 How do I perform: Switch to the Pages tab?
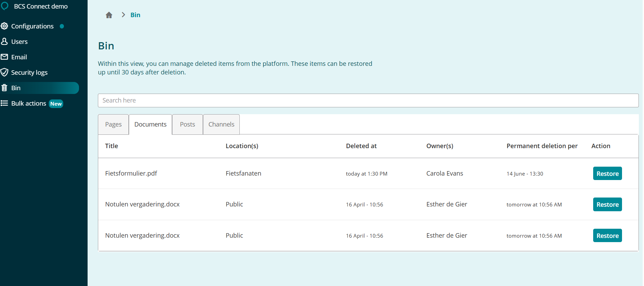coord(113,124)
